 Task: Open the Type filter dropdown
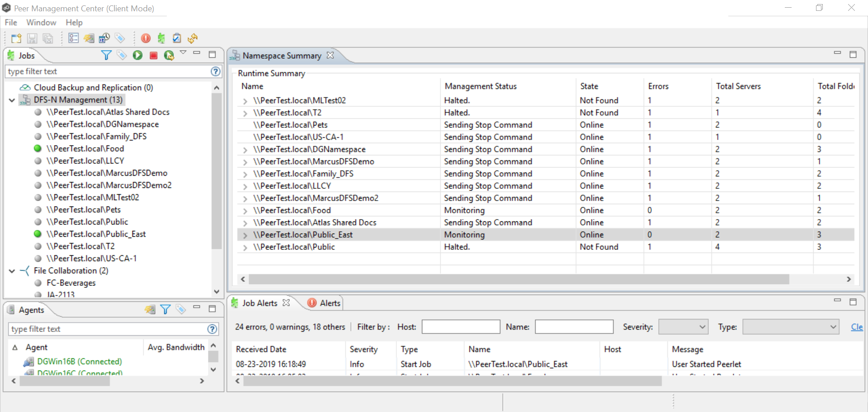pos(791,327)
